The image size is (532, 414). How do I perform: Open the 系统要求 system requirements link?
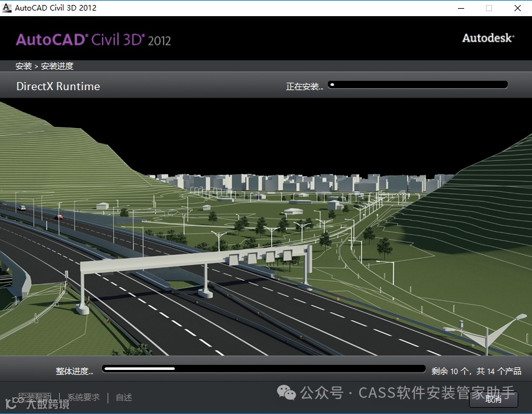pyautogui.click(x=83, y=397)
